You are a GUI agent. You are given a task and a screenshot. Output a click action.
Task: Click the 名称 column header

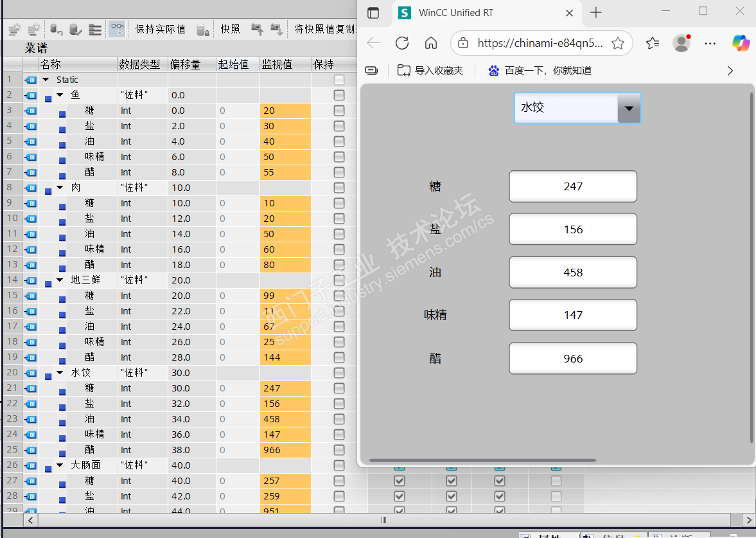[78, 64]
